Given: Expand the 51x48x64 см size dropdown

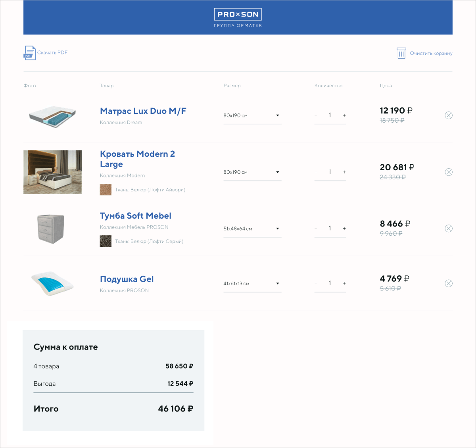Looking at the screenshot, I should coord(252,229).
